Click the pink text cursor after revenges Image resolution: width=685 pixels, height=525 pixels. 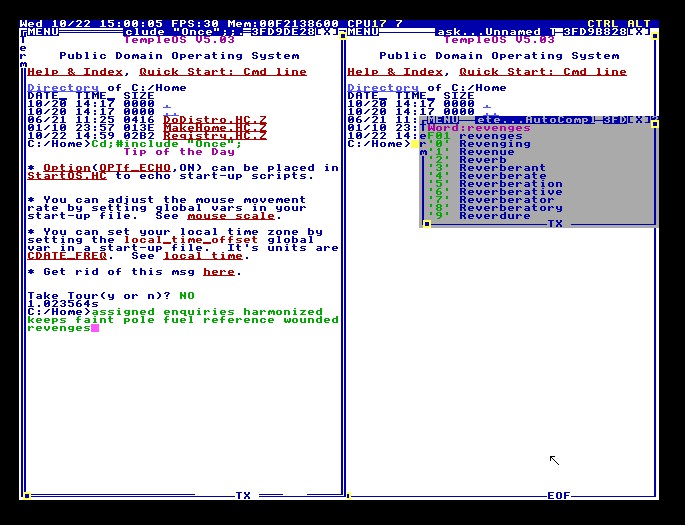pos(95,328)
